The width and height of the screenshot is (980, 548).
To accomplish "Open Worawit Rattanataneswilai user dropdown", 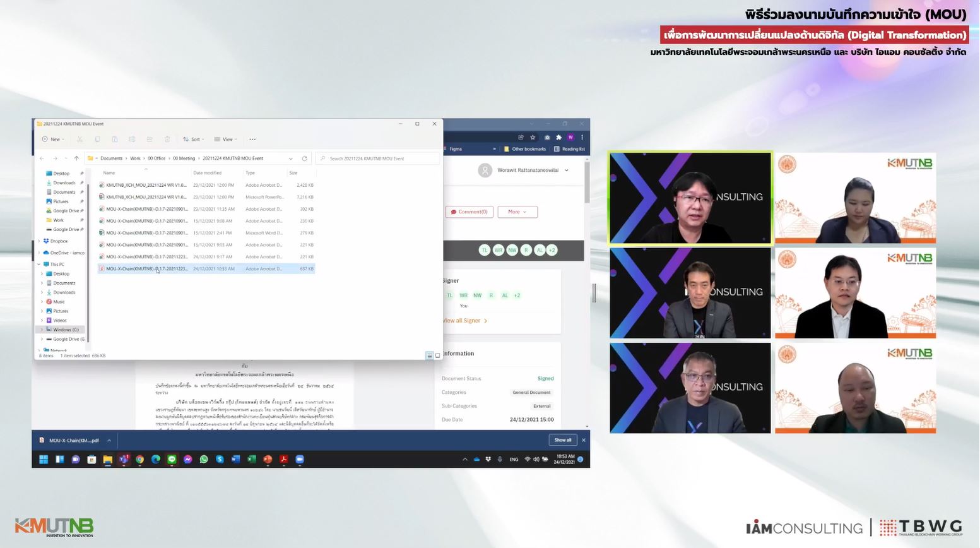I will [x=524, y=170].
